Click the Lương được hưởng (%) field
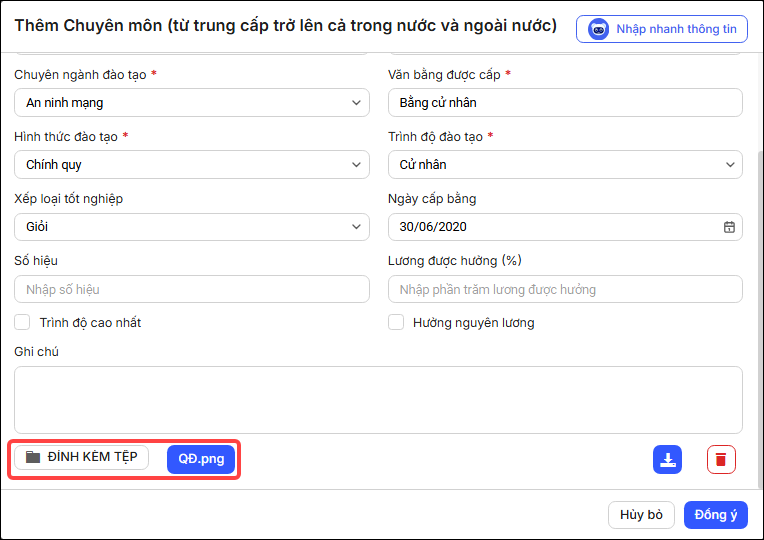 point(565,289)
